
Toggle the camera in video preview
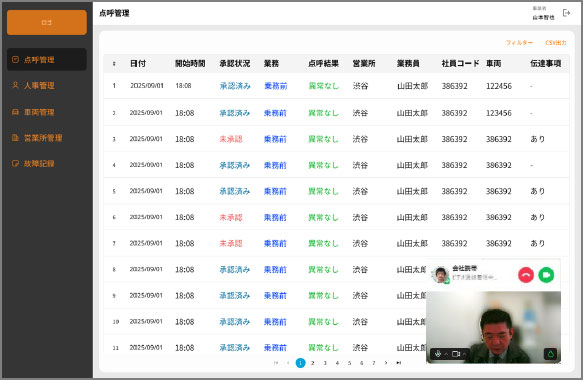pyautogui.click(x=456, y=354)
